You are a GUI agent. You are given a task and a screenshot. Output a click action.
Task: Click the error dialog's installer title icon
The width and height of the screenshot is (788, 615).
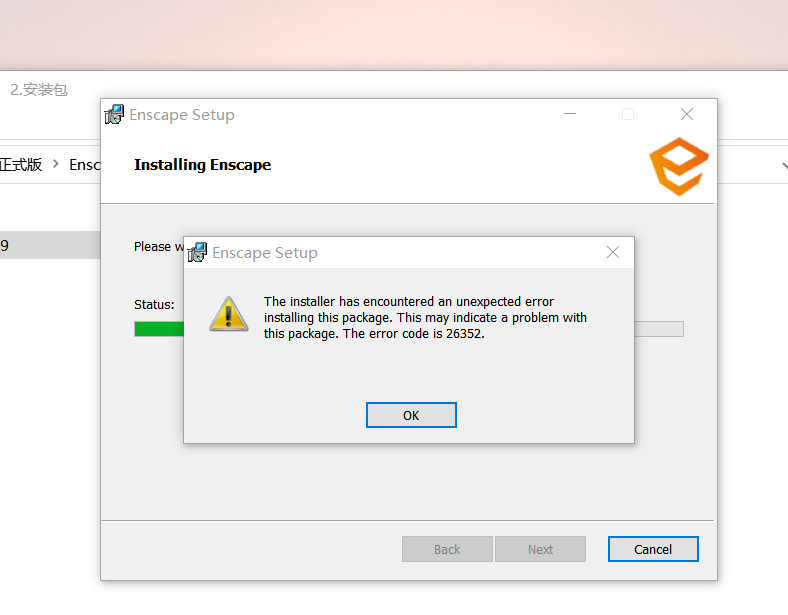[197, 252]
